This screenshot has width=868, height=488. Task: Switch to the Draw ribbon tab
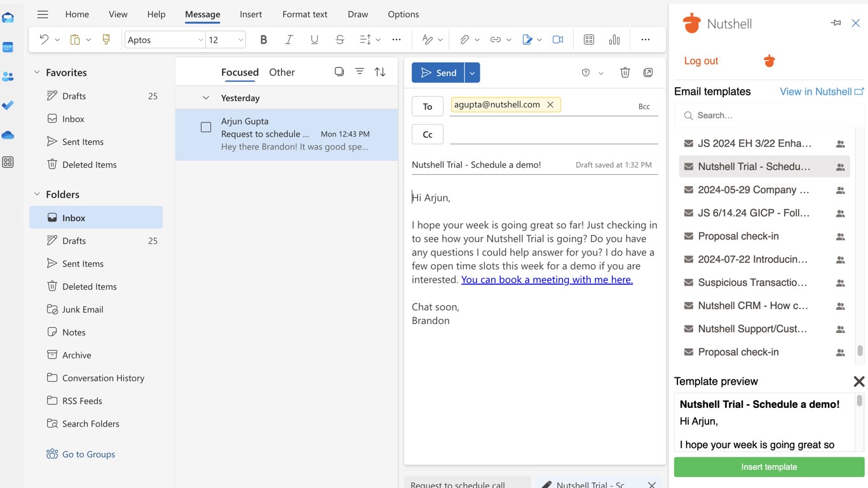358,14
